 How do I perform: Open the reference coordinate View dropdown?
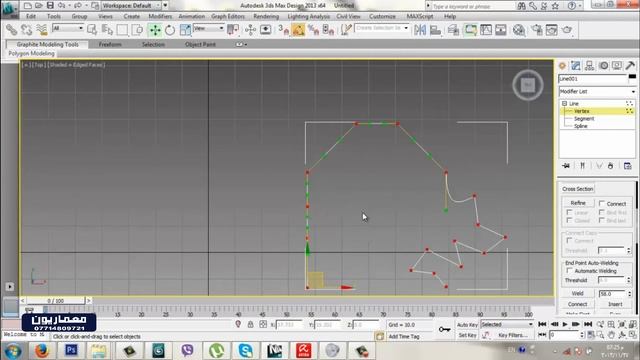pyautogui.click(x=209, y=28)
